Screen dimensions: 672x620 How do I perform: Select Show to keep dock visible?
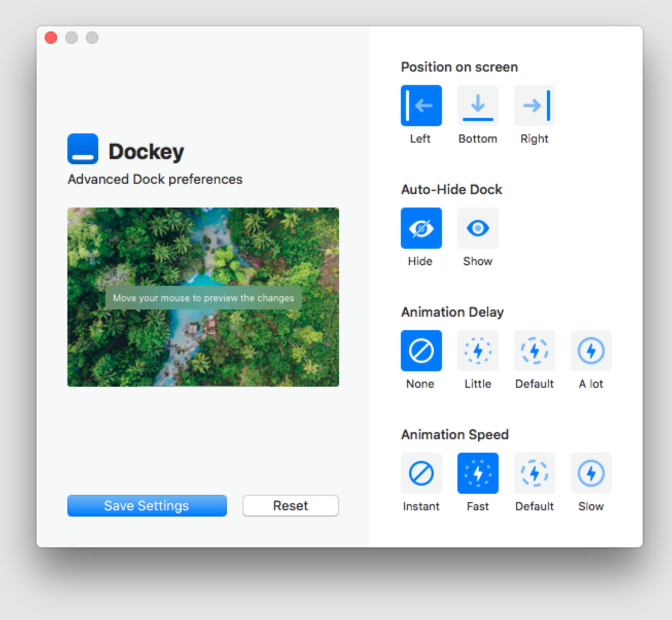[x=478, y=228]
